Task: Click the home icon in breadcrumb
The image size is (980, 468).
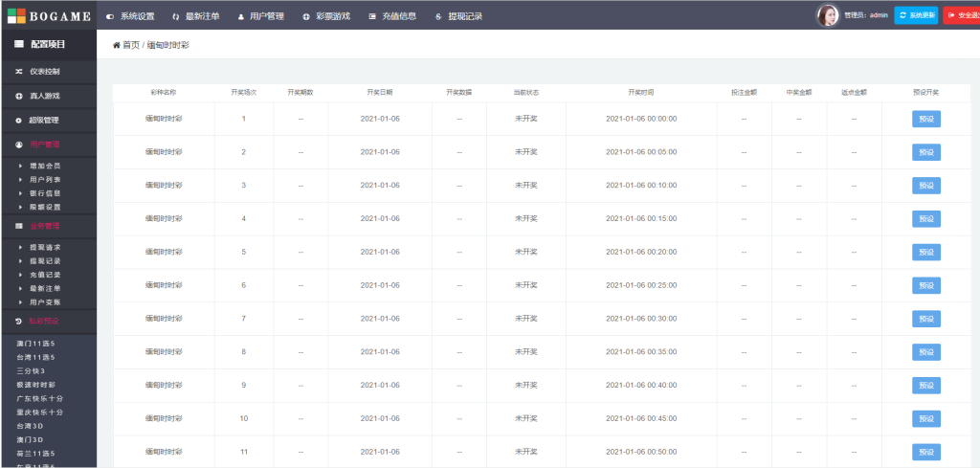Action: pos(117,45)
